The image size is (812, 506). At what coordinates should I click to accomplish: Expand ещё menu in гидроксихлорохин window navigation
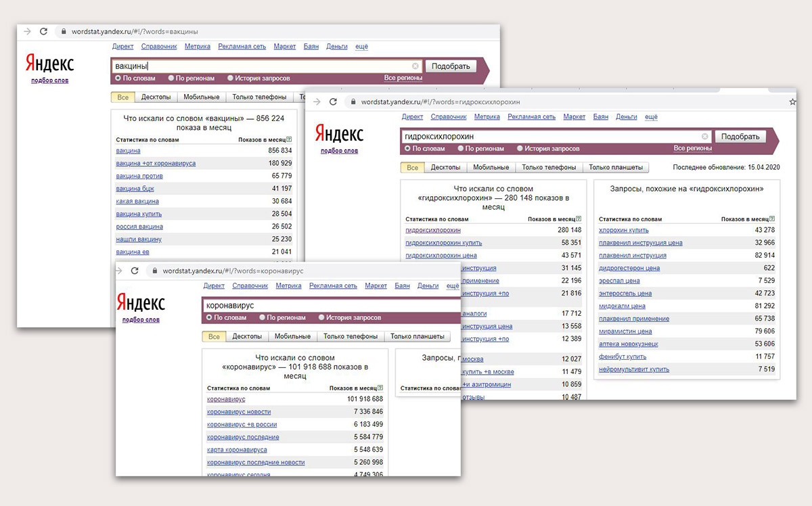pyautogui.click(x=651, y=117)
